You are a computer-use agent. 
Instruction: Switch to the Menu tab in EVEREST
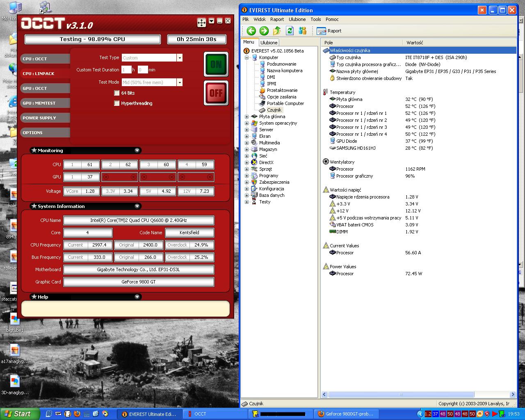click(249, 42)
